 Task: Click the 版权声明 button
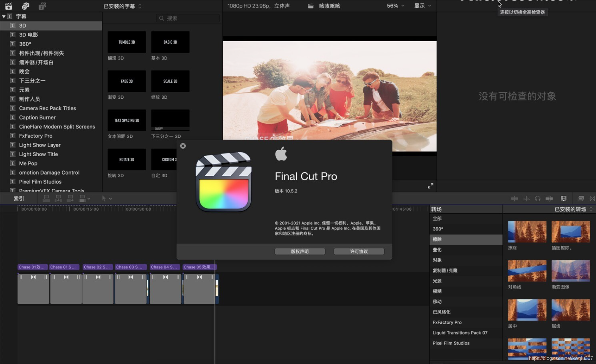[x=300, y=251]
